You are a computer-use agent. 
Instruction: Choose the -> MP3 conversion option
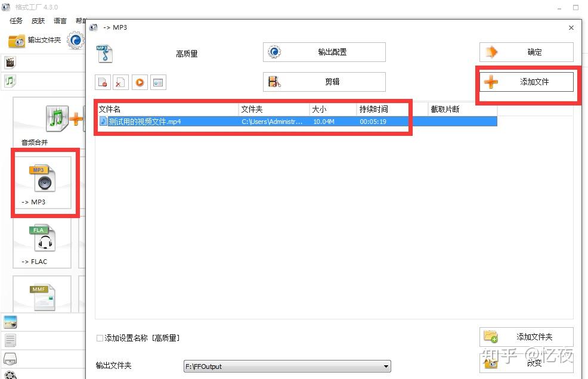pyautogui.click(x=42, y=183)
